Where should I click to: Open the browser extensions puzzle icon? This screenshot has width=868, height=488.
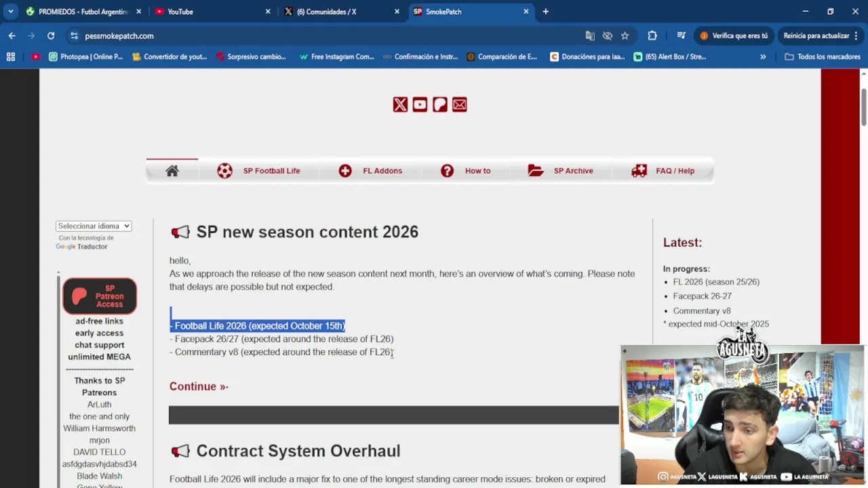click(652, 36)
